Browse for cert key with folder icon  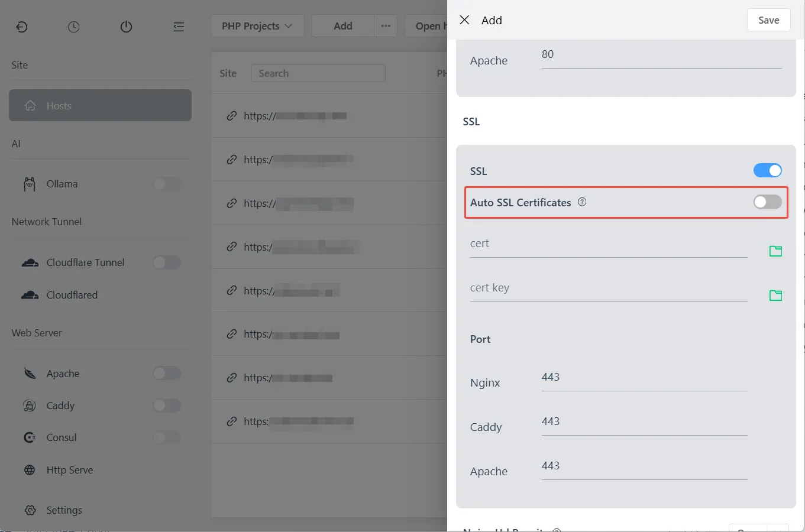coord(775,295)
